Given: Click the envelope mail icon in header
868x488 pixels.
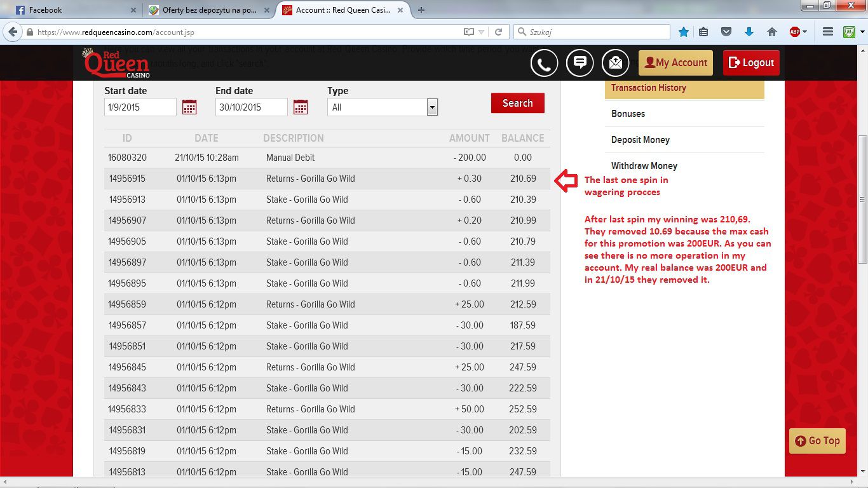Looking at the screenshot, I should [x=615, y=63].
